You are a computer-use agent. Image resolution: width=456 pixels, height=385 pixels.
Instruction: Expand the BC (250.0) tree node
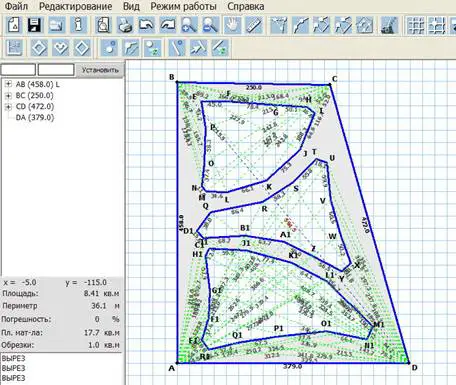click(8, 95)
